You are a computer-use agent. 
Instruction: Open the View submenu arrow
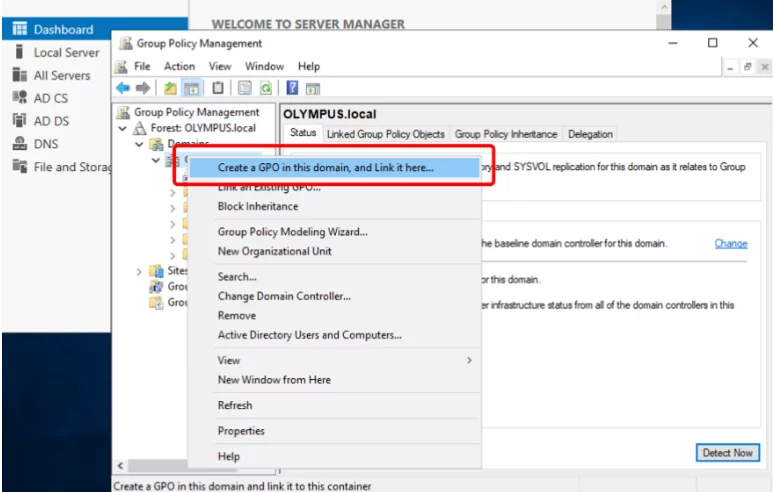(x=469, y=360)
